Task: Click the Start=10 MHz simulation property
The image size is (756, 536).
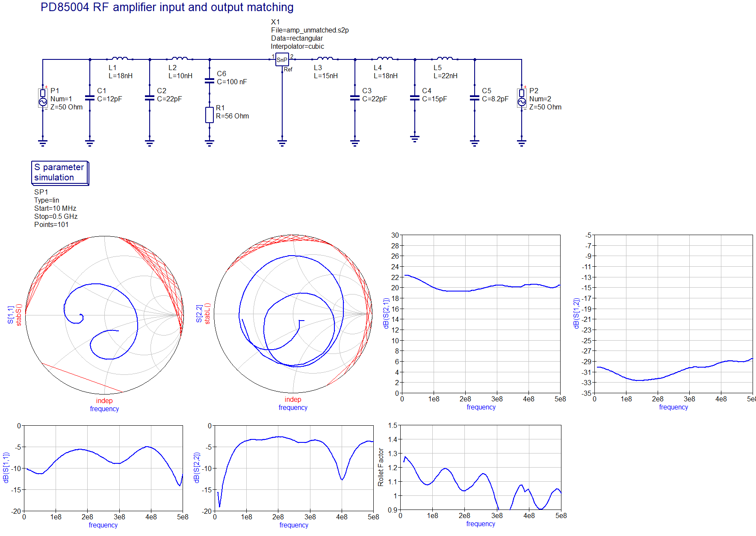Action: [55, 208]
